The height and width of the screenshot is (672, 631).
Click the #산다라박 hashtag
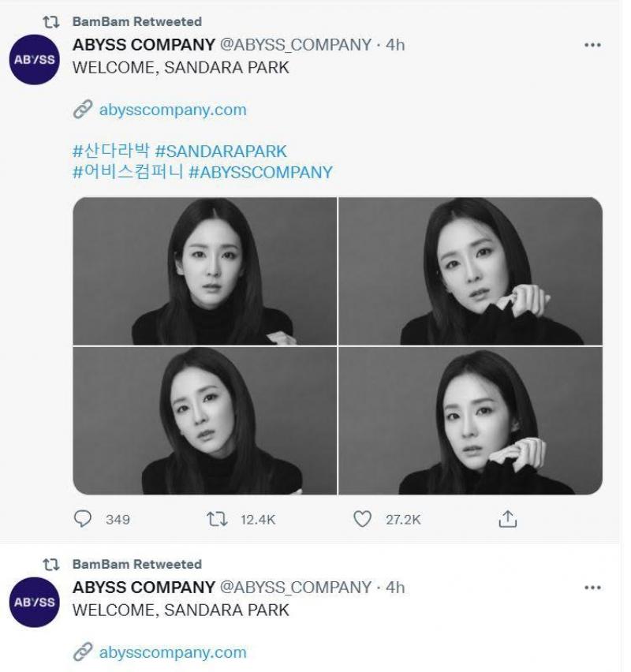[x=110, y=150]
